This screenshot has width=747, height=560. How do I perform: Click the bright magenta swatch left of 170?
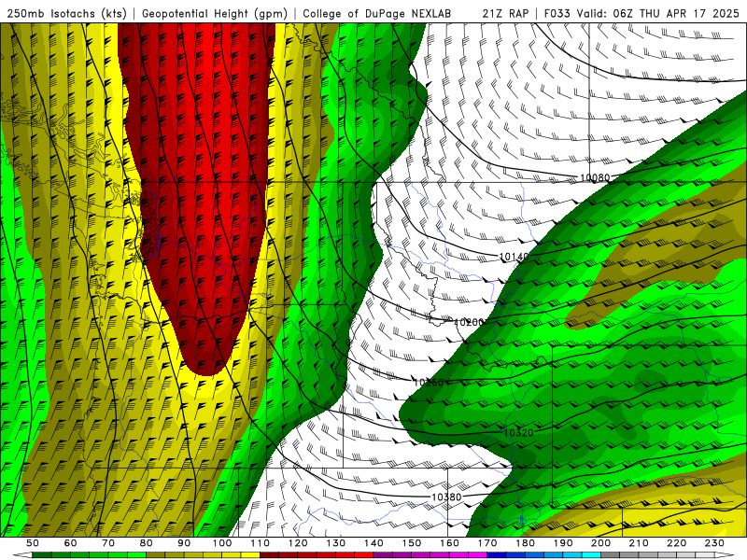pyautogui.click(x=477, y=555)
